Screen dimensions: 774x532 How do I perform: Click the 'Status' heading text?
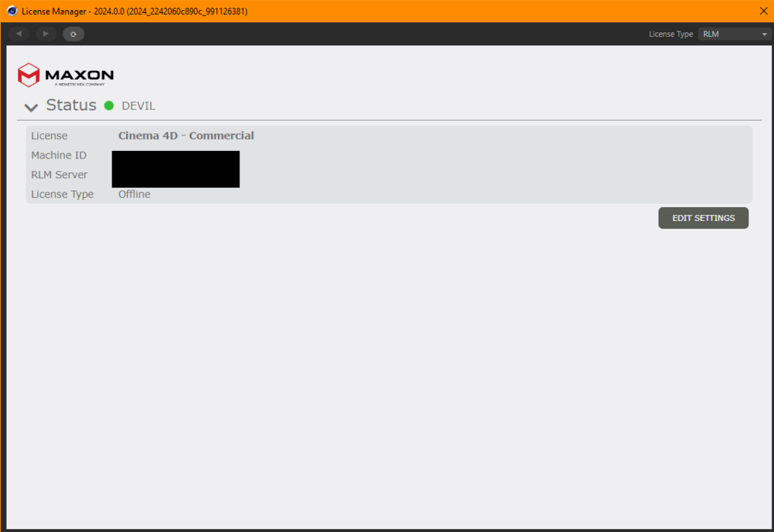71,105
